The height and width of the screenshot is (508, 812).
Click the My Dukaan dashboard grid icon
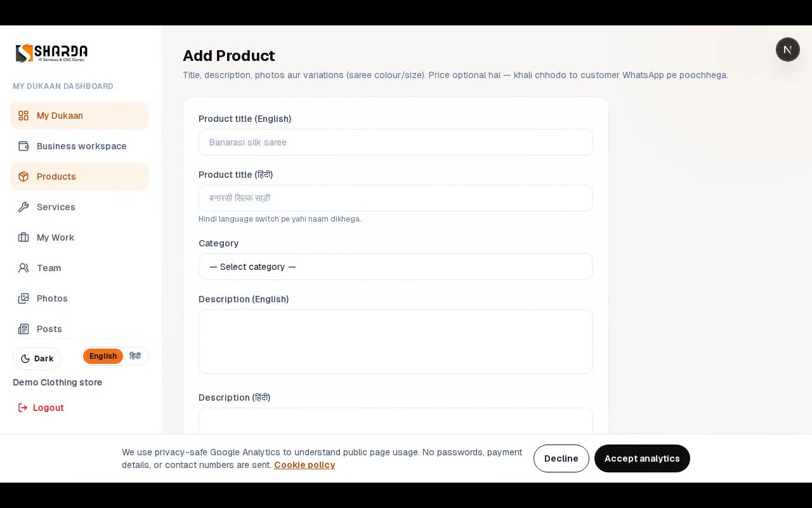(x=23, y=116)
